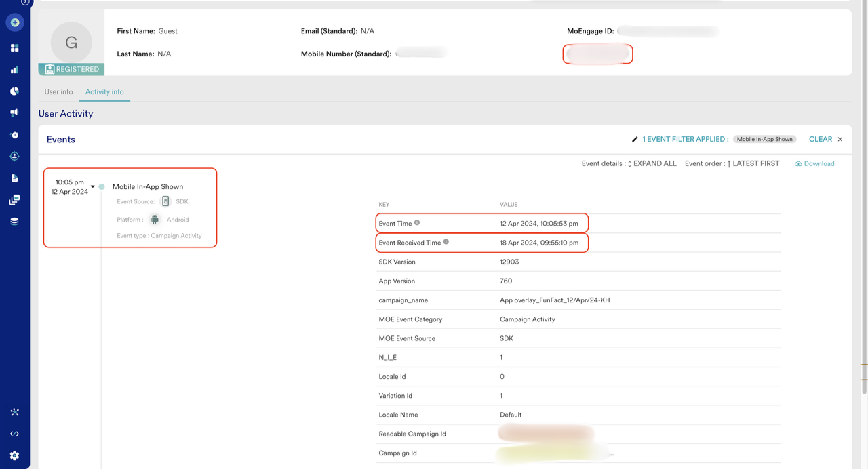868x469 pixels.
Task: Open the megaphone campaigns icon
Action: click(15, 113)
